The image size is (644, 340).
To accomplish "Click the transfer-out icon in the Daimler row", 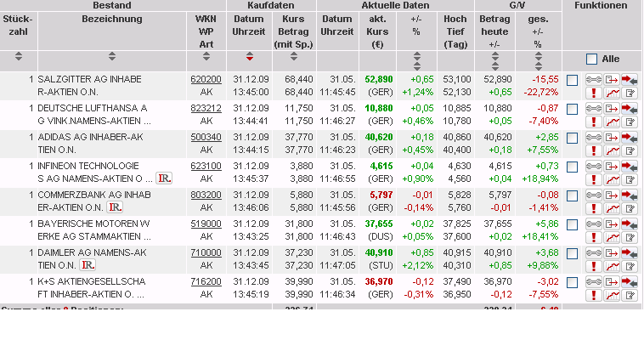I will [612, 252].
